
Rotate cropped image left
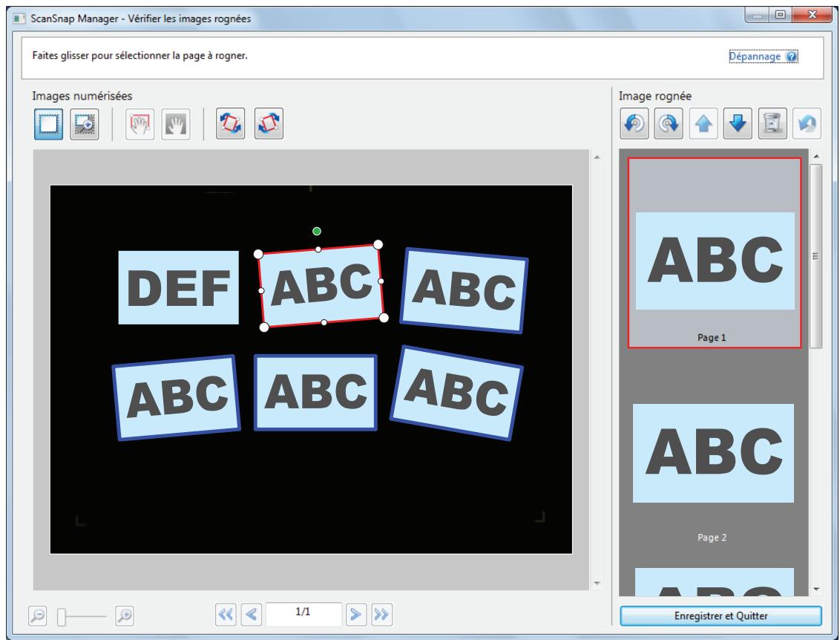[634, 124]
